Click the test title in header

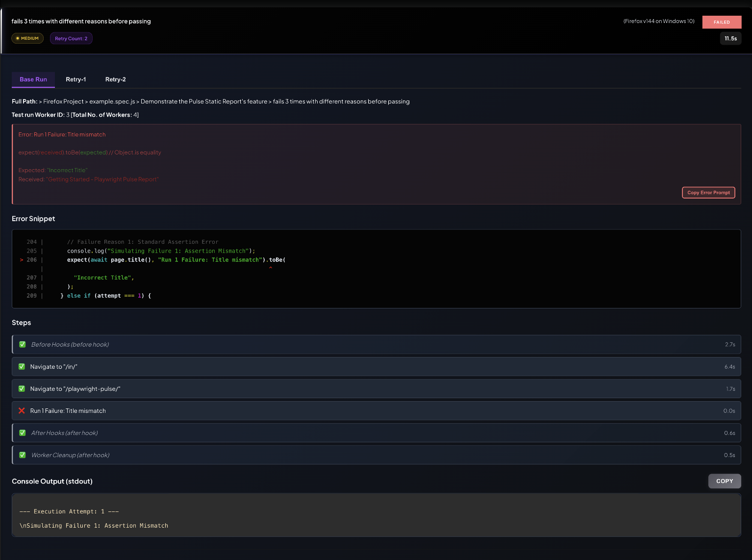point(81,21)
